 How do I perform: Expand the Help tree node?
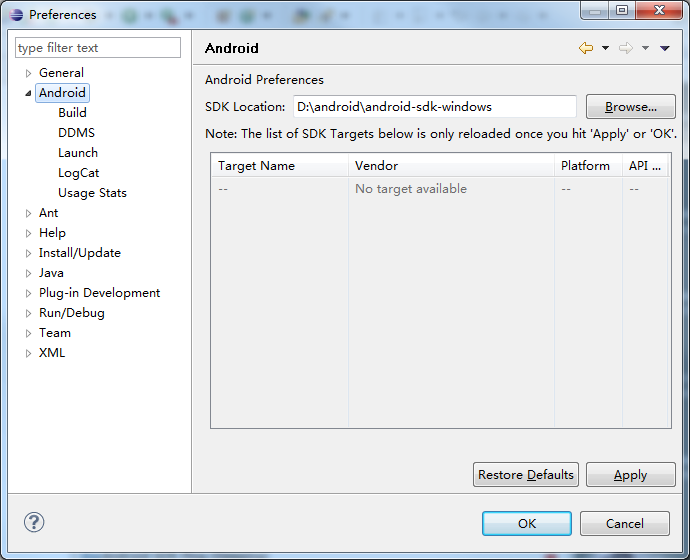click(x=29, y=233)
